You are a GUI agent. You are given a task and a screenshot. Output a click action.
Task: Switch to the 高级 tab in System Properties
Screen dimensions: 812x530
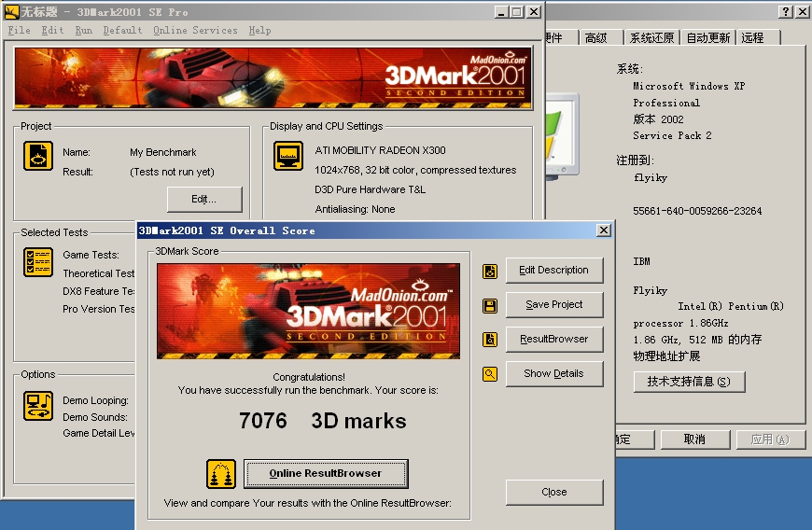click(x=600, y=37)
